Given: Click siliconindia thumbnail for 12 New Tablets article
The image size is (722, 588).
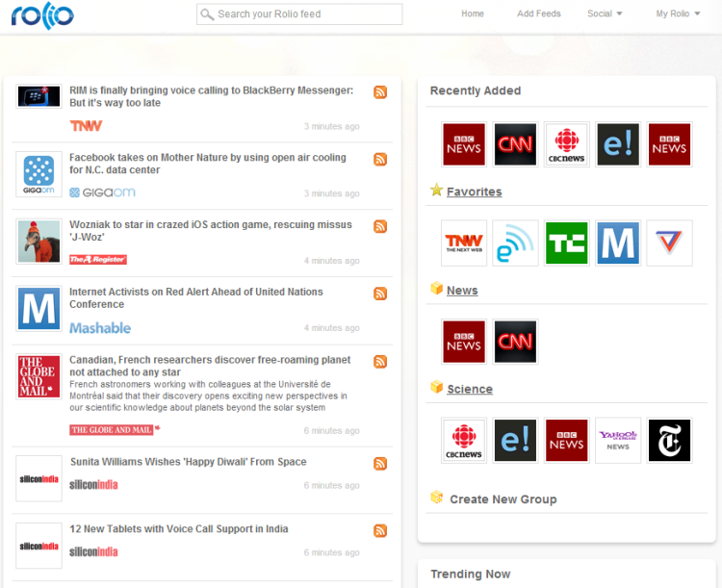Looking at the screenshot, I should pos(39,546).
